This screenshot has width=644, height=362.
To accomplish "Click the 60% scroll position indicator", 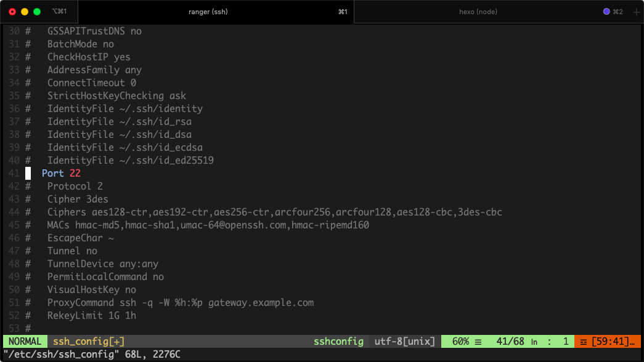I will click(461, 341).
